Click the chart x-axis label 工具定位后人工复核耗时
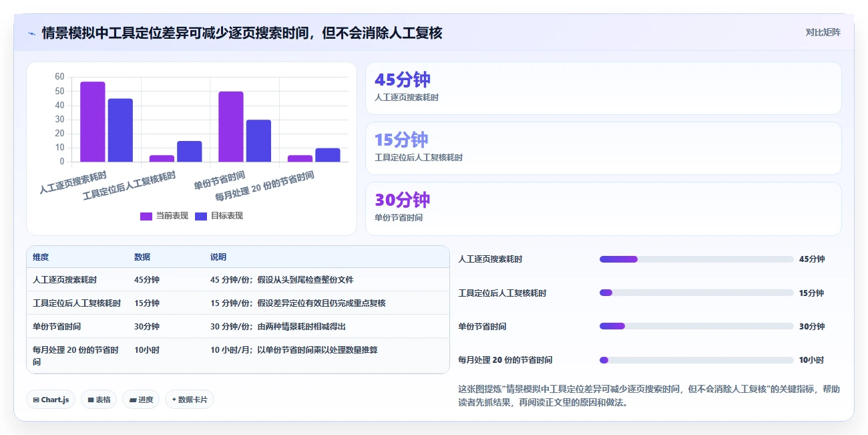Image resolution: width=868 pixels, height=435 pixels. pyautogui.click(x=129, y=186)
